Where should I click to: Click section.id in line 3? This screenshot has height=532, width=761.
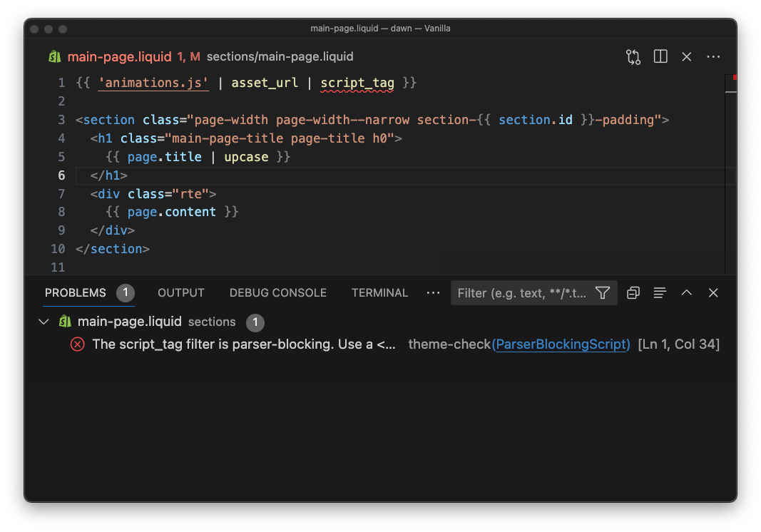point(536,120)
